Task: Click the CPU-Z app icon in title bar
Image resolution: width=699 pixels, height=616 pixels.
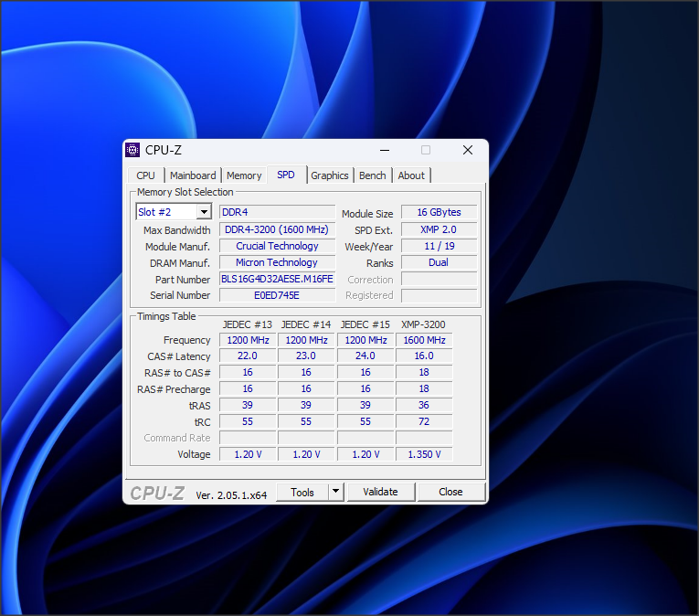Action: tap(132, 150)
